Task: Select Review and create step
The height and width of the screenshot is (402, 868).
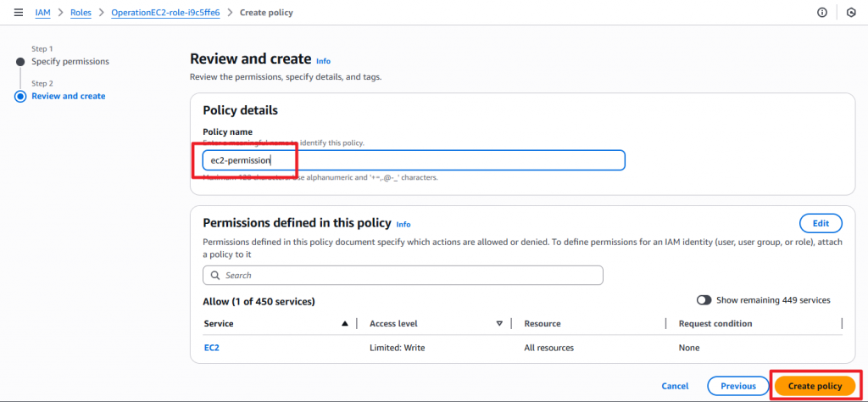Action: pos(68,96)
